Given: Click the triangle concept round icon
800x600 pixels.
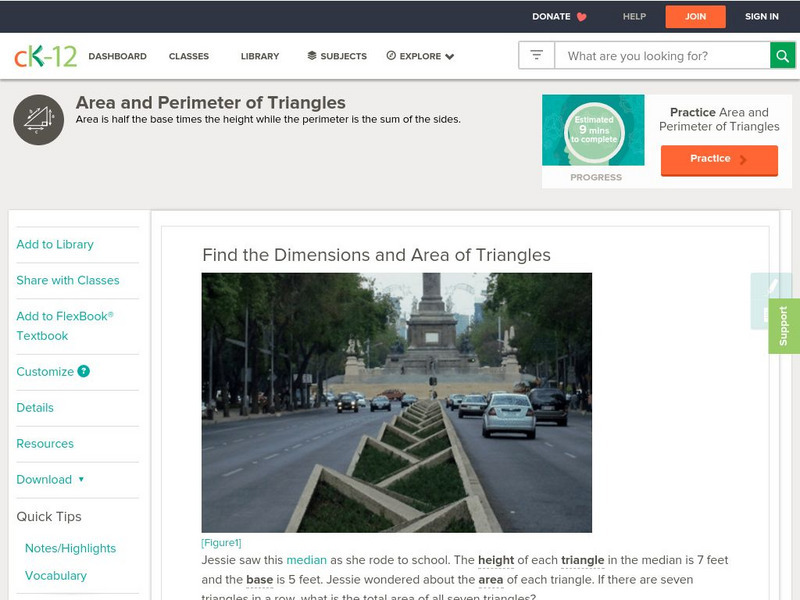Looking at the screenshot, I should pyautogui.click(x=39, y=120).
